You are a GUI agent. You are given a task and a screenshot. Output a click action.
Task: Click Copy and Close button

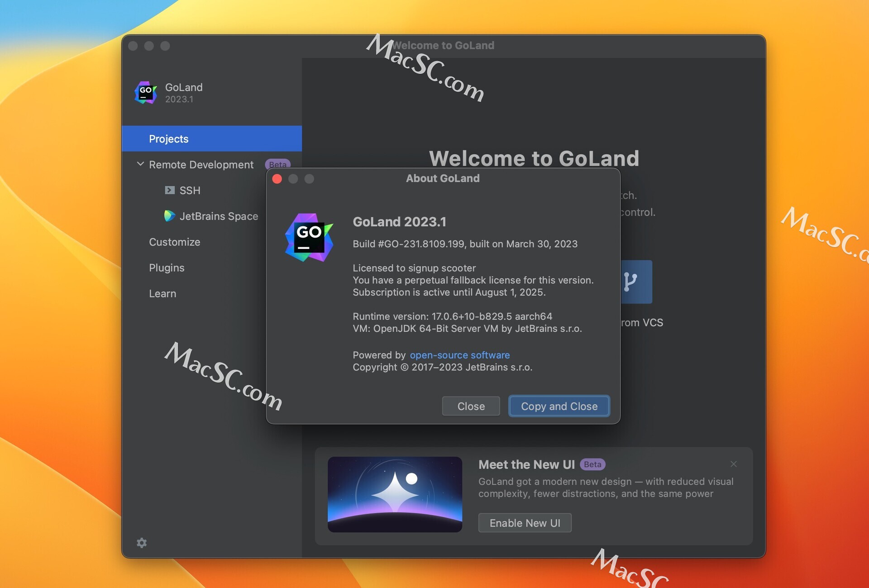tap(559, 406)
